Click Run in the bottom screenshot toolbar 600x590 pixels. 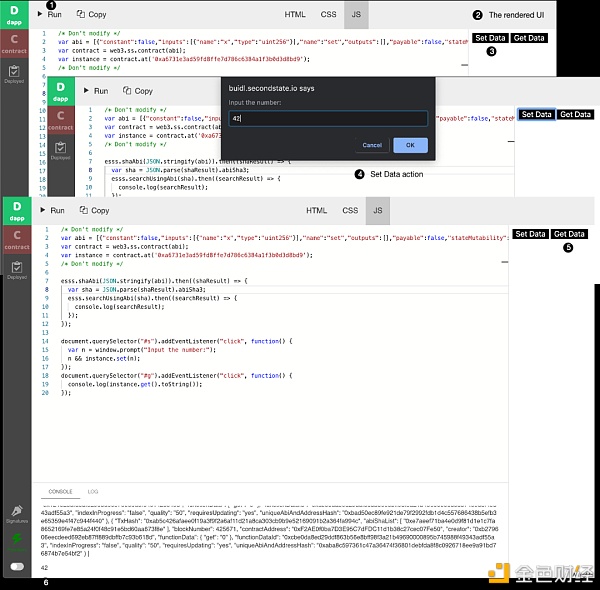[x=52, y=210]
